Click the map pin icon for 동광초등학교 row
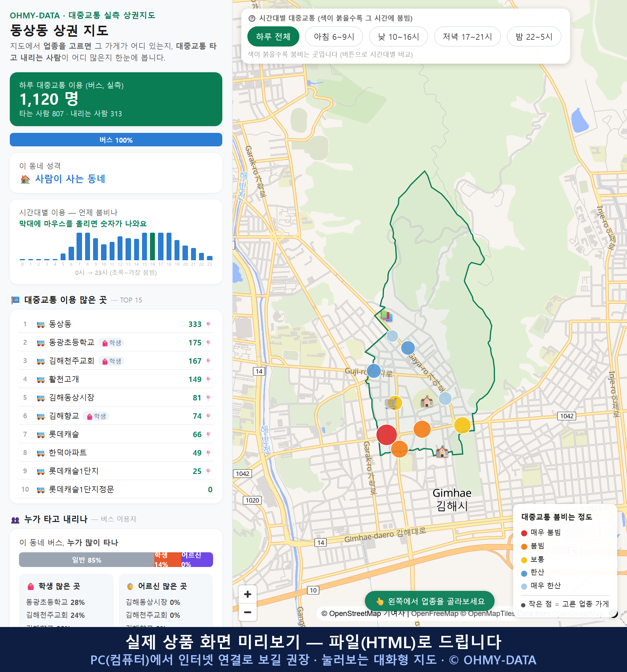The image size is (627, 672). (208, 343)
